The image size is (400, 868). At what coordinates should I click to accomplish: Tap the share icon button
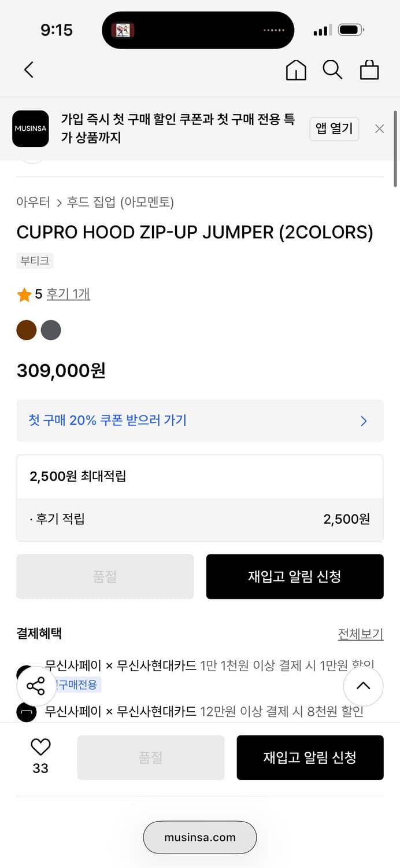coord(36,686)
